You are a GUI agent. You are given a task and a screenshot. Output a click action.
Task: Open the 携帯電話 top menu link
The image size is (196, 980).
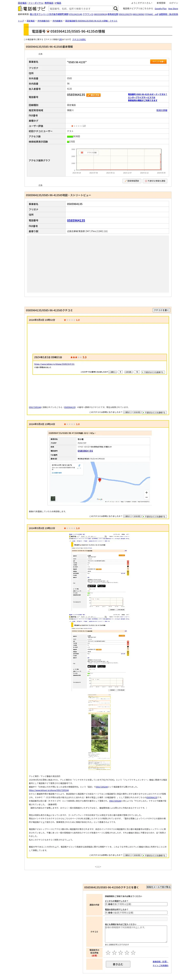(49, 3)
